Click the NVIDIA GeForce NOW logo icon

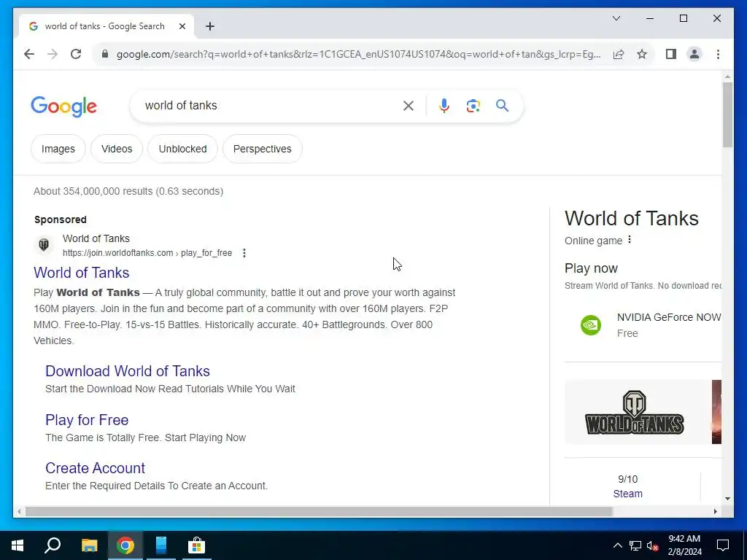(x=591, y=325)
